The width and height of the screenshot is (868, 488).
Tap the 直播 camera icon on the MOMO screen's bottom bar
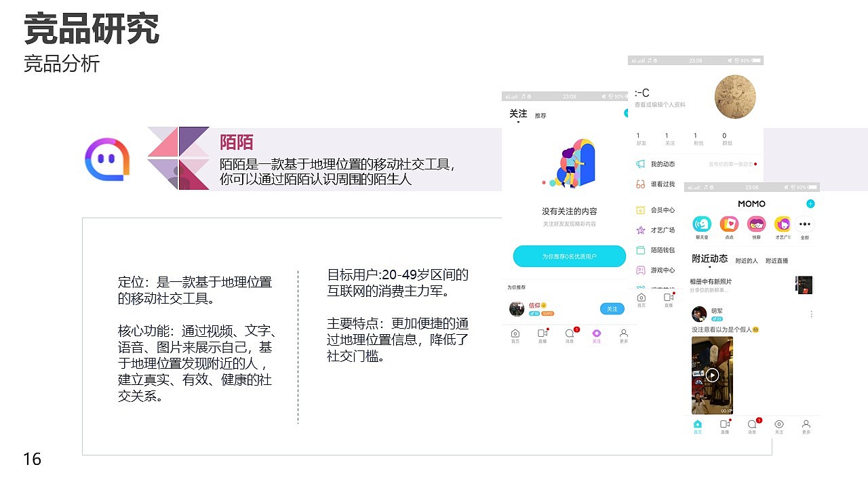tap(725, 426)
